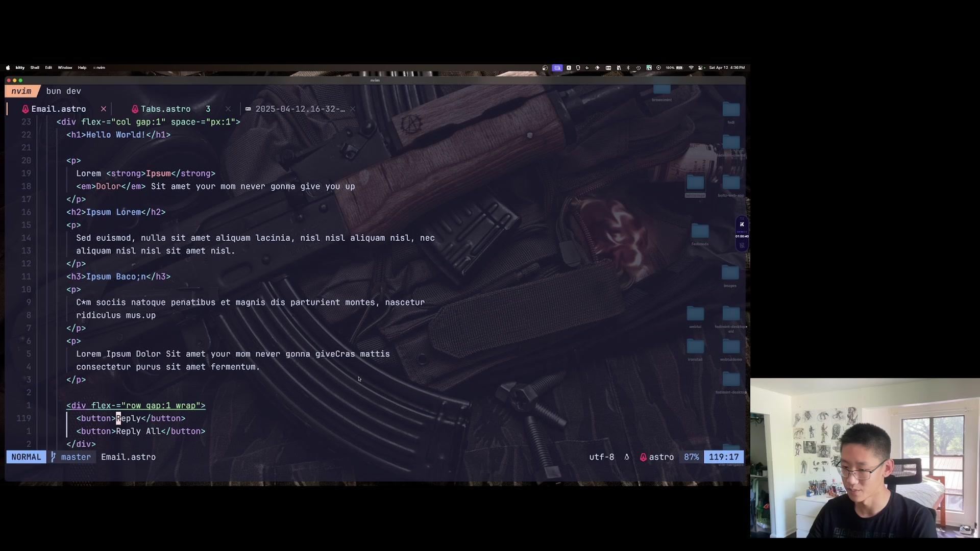Click Email.astro filename in the statusline
Viewport: 980px width, 551px height.
click(128, 457)
